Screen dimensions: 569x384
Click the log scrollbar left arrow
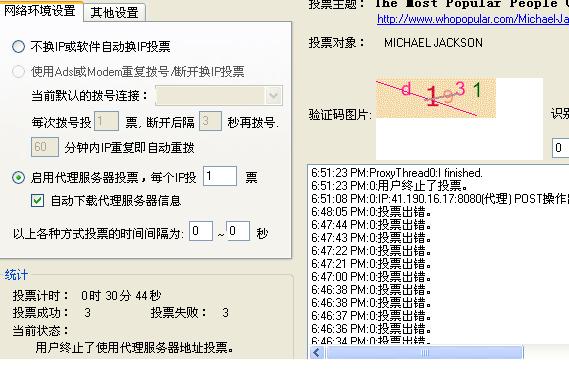[x=317, y=352]
